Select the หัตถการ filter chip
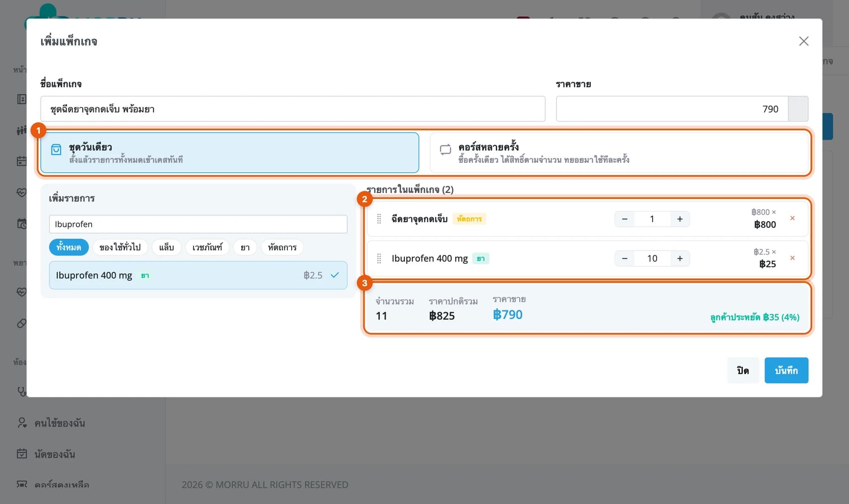Image resolution: width=849 pixels, height=504 pixels. point(282,247)
